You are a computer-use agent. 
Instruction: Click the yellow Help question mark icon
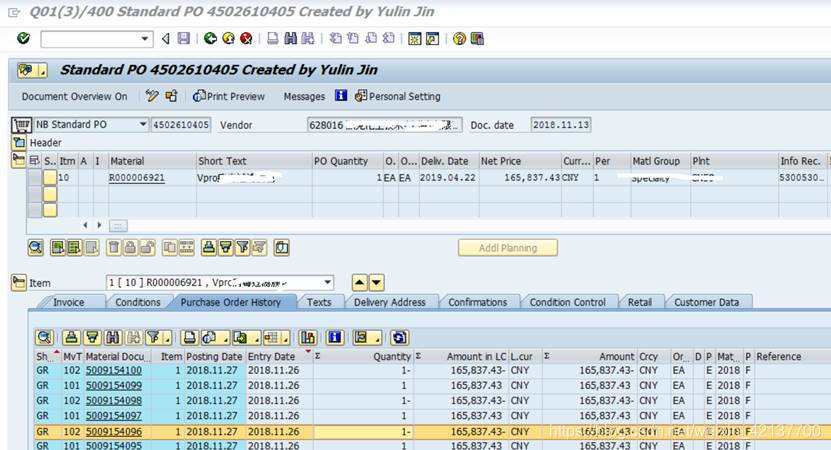[x=459, y=39]
